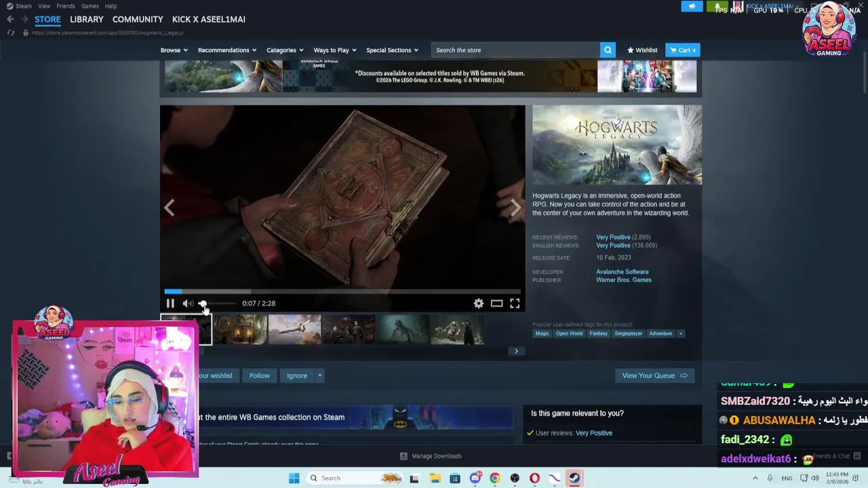Switch the trailer to fullscreen
The image size is (868, 488).
pos(515,304)
